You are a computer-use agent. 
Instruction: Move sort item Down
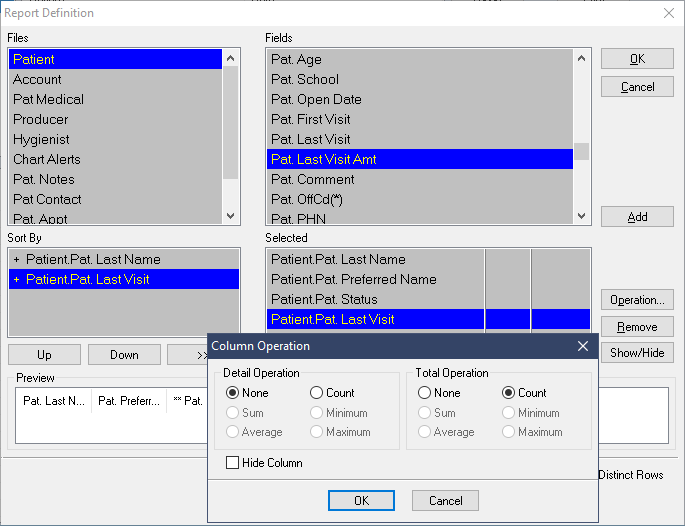point(124,355)
